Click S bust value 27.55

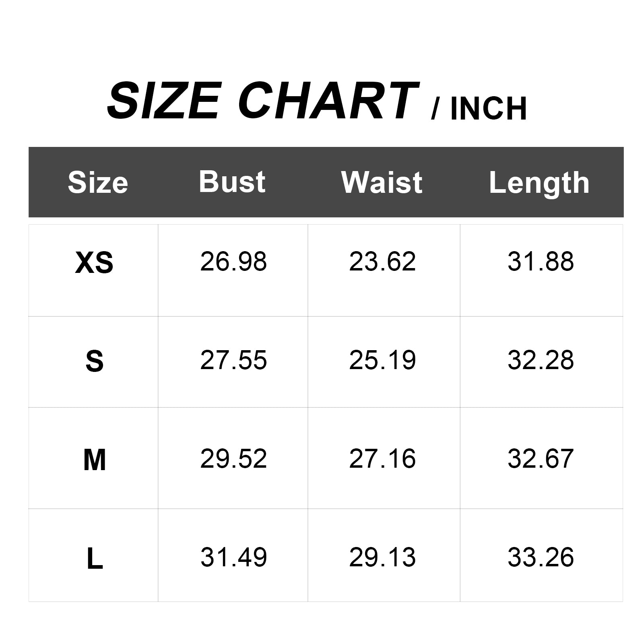233,360
